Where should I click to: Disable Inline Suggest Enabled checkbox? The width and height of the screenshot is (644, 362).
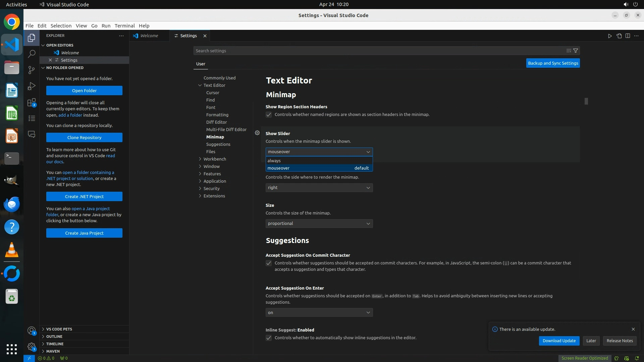click(x=269, y=338)
